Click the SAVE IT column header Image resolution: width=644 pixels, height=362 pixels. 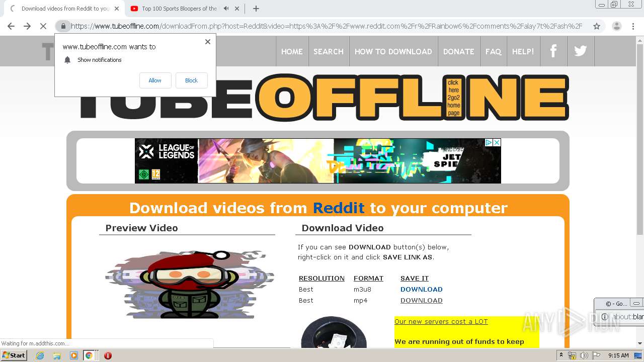pyautogui.click(x=415, y=279)
